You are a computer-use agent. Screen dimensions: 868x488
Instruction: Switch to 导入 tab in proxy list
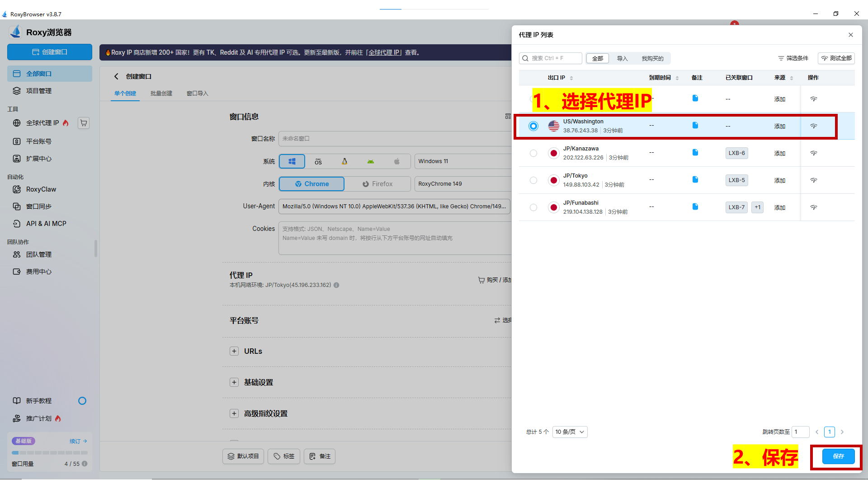click(x=623, y=58)
